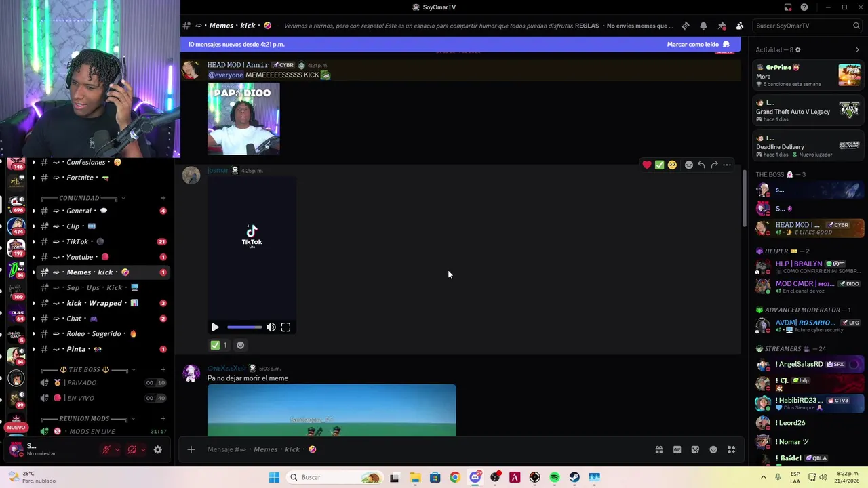Open the gift Nitro icon
The width and height of the screenshot is (868, 488).
pyautogui.click(x=658, y=449)
